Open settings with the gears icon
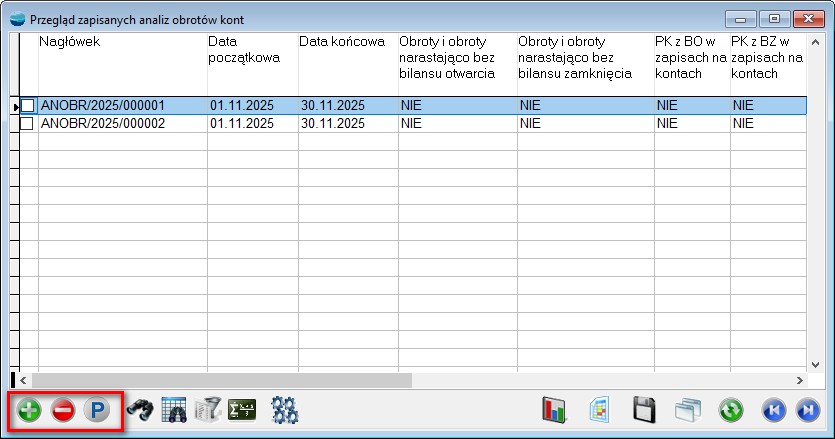Viewport: 835px width, 439px height. [286, 411]
